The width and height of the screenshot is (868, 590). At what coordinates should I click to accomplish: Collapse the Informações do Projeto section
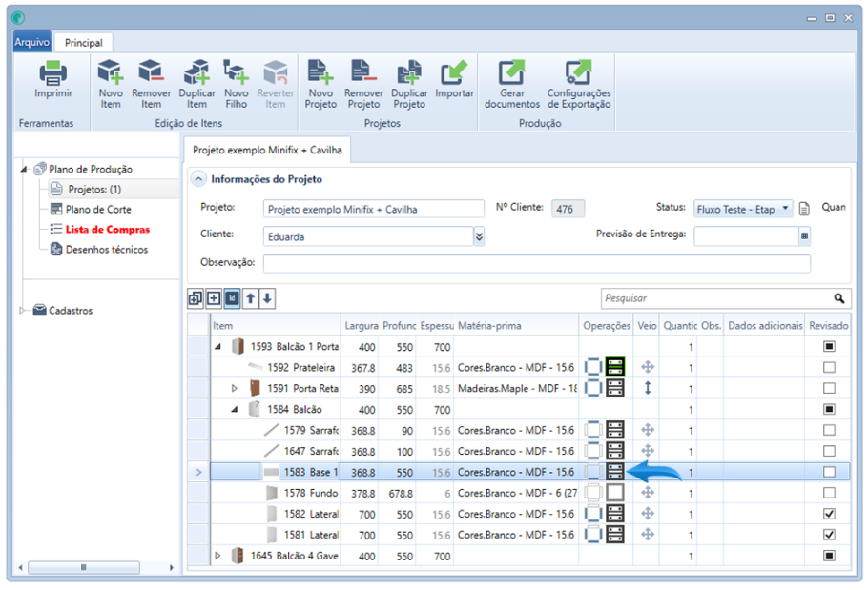pos(198,179)
